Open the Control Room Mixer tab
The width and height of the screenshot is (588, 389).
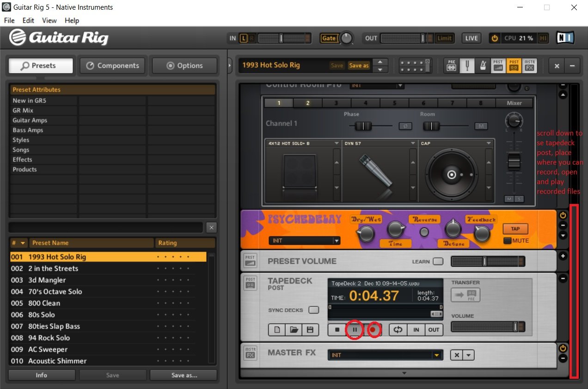pyautogui.click(x=514, y=103)
